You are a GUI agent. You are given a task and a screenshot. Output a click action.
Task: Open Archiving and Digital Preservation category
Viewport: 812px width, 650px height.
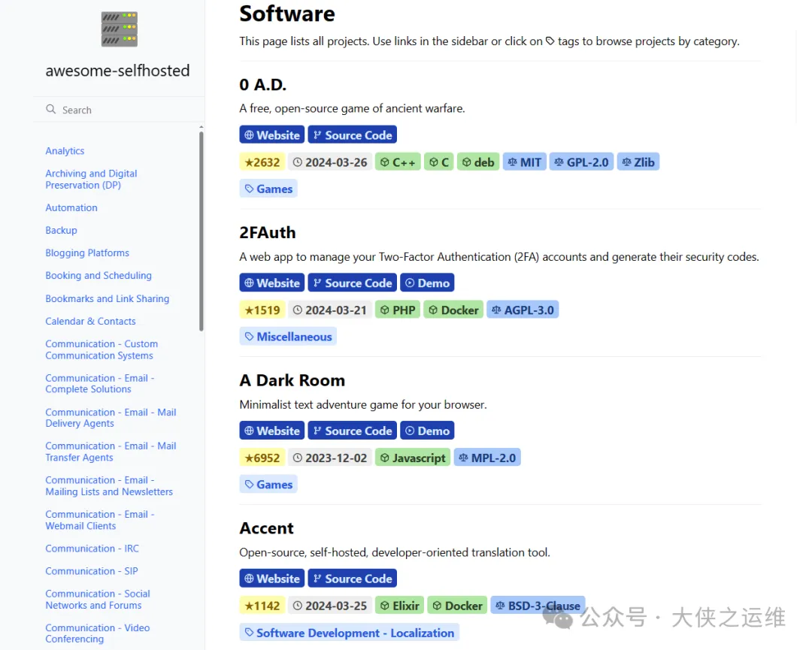(x=91, y=179)
